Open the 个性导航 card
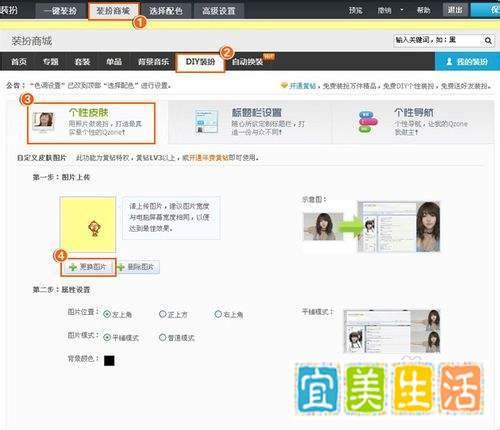This screenshot has width=500, height=430. pos(413,122)
